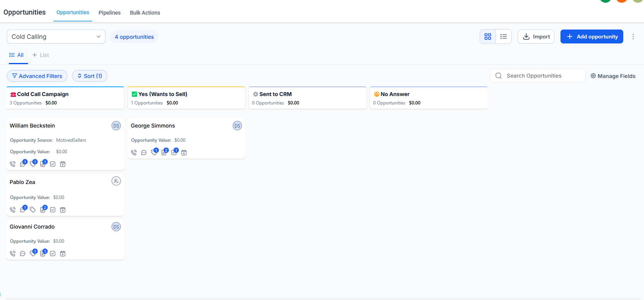This screenshot has width=644, height=300.
Task: Click the 4 opportunities count badge
Action: tap(134, 37)
